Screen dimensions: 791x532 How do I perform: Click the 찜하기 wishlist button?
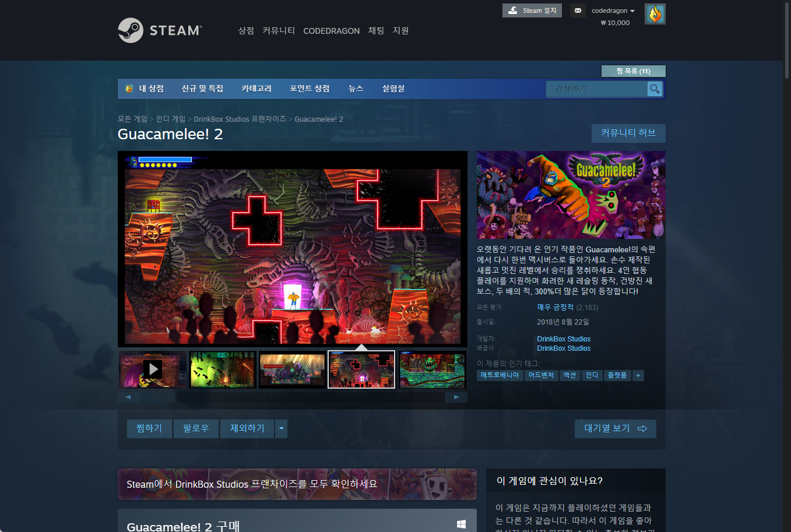pos(149,429)
